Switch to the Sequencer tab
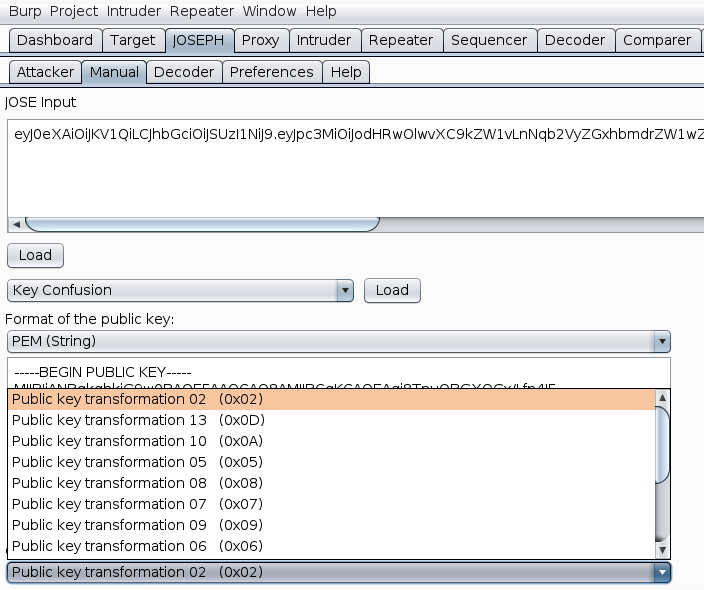The image size is (704, 590). (489, 40)
